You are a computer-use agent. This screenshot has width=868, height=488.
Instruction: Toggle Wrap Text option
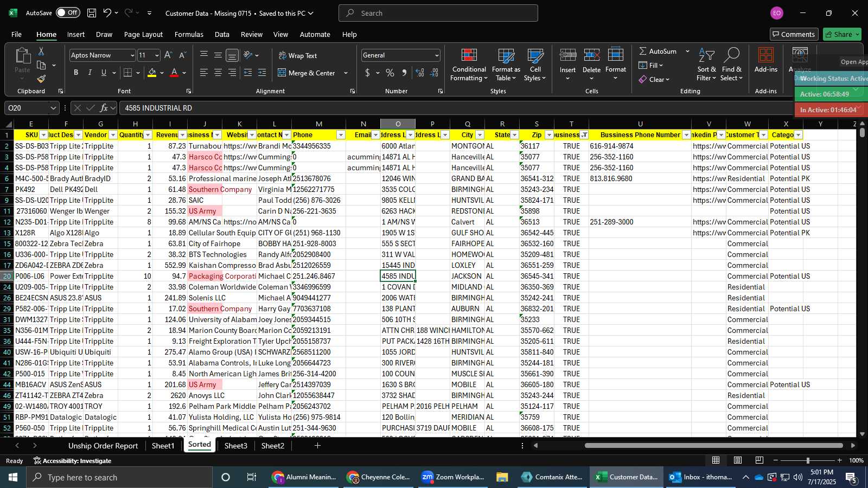click(x=297, y=55)
